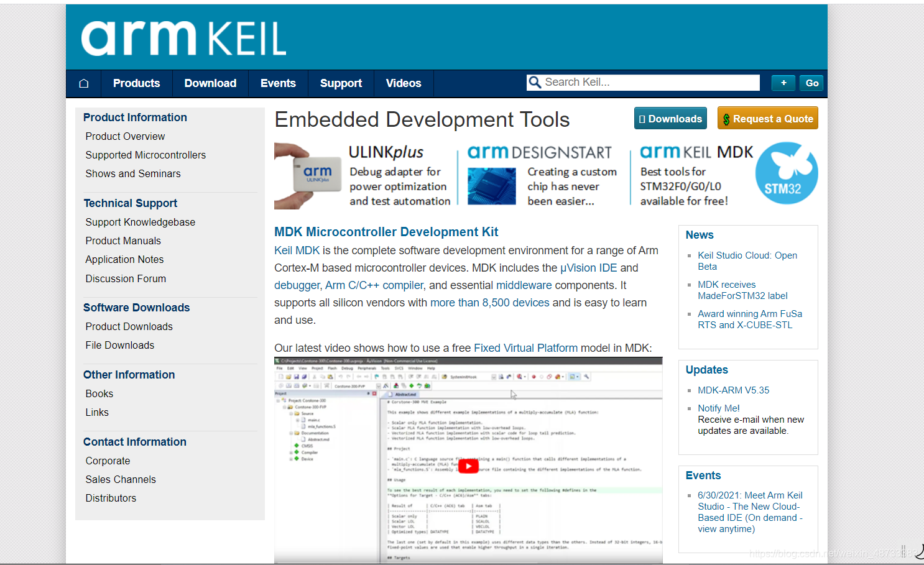Click the Notify Me! link
Screen dimensions: 924x565
[719, 408]
